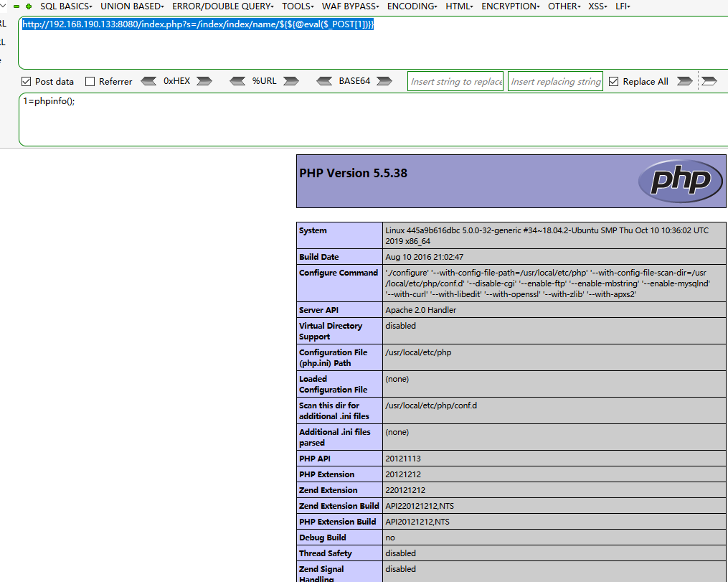The width and height of the screenshot is (728, 582).
Task: Open the UNION BASED dropdown
Action: click(132, 6)
